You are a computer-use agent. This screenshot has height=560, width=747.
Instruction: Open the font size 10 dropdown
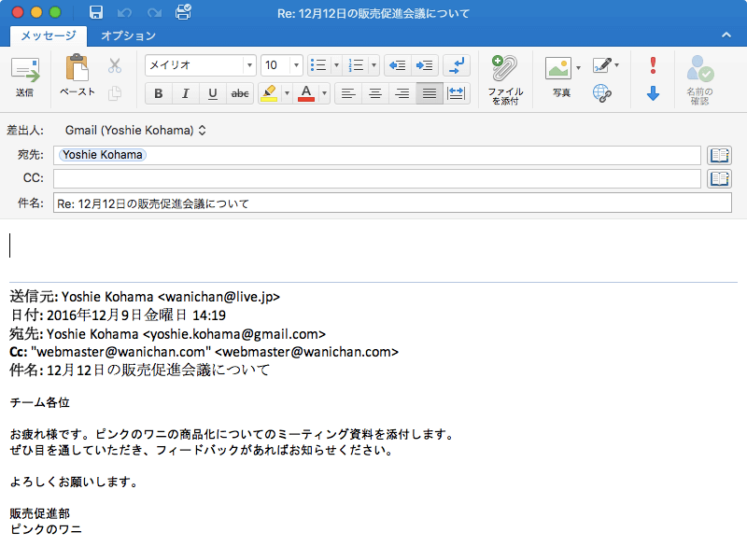[296, 65]
